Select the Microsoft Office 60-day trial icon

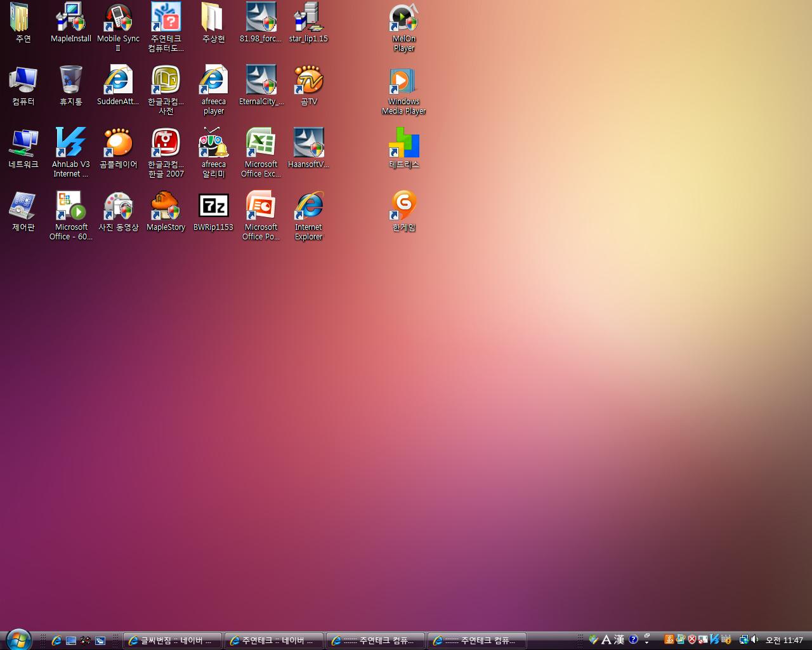tap(70, 215)
